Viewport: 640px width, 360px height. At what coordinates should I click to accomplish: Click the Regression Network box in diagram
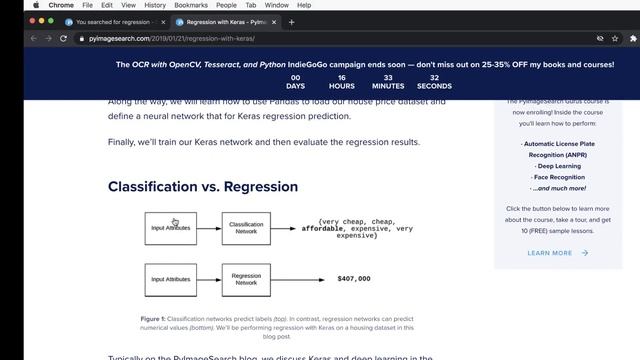pos(246,280)
